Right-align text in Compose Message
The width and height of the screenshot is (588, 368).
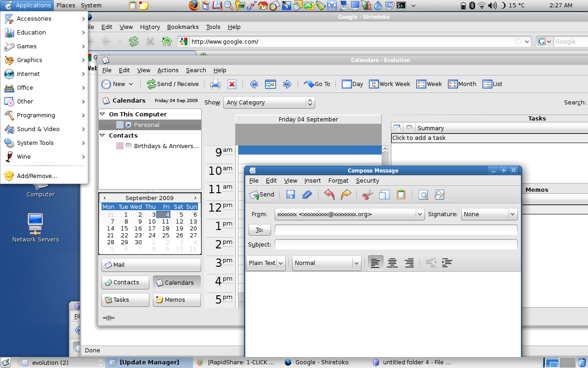[409, 263]
